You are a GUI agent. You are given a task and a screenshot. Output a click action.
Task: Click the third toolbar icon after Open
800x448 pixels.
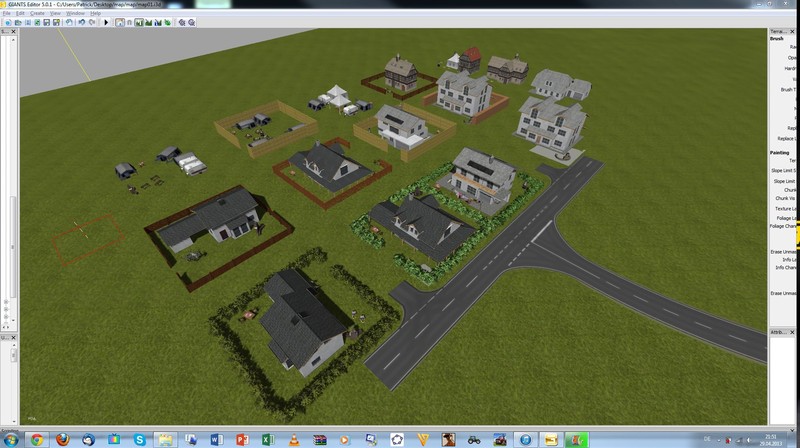coord(28,22)
